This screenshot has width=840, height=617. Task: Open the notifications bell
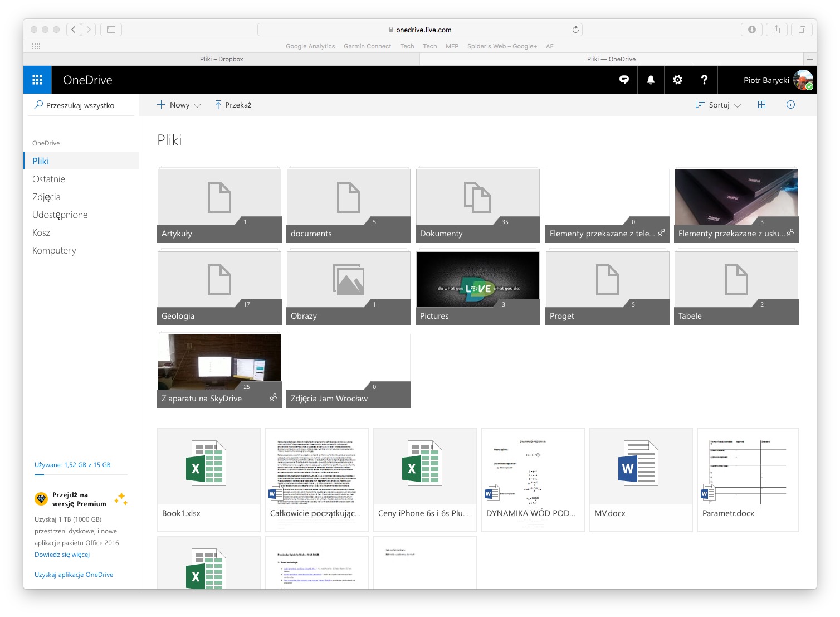click(x=651, y=80)
